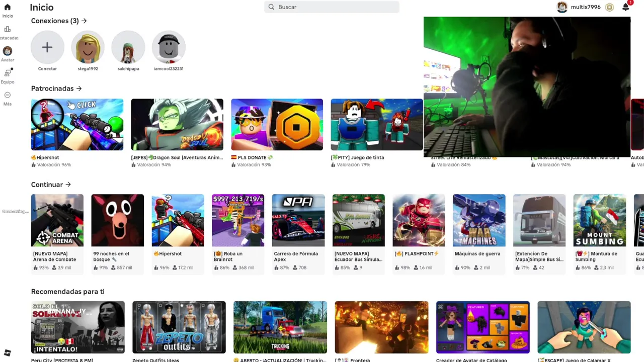Expand the Conexiones (3) section arrow
Viewport: 644px width, 362px height.
[84, 21]
